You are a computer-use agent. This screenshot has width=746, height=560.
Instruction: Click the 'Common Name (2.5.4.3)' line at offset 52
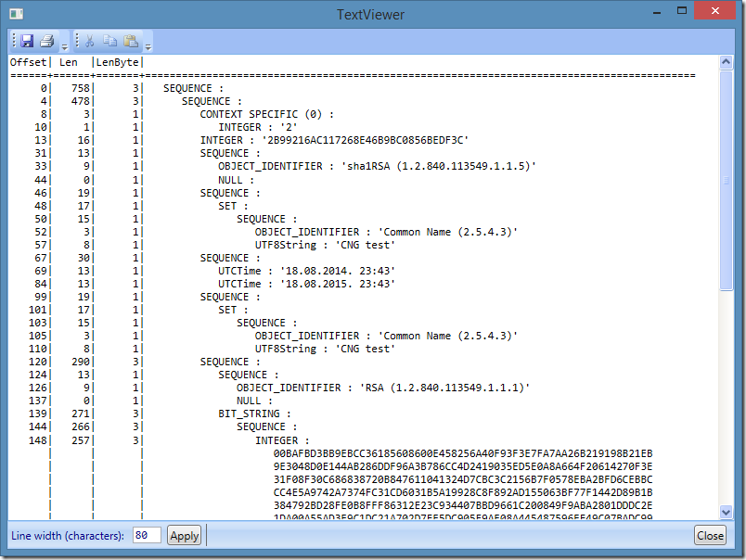[x=386, y=232]
